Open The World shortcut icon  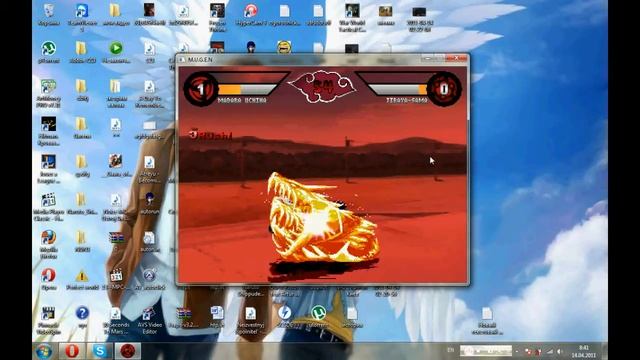[352, 11]
